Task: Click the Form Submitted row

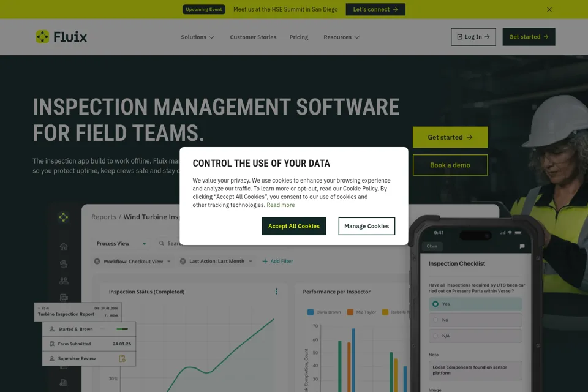Action: point(89,344)
